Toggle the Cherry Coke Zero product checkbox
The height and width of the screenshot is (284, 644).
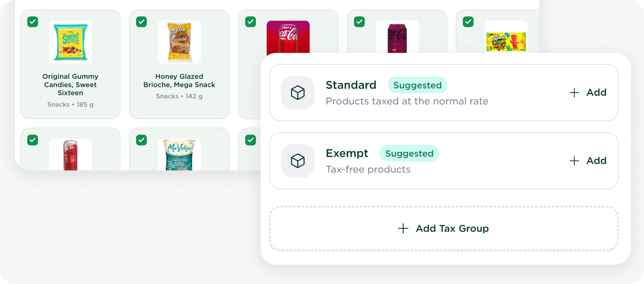click(359, 22)
